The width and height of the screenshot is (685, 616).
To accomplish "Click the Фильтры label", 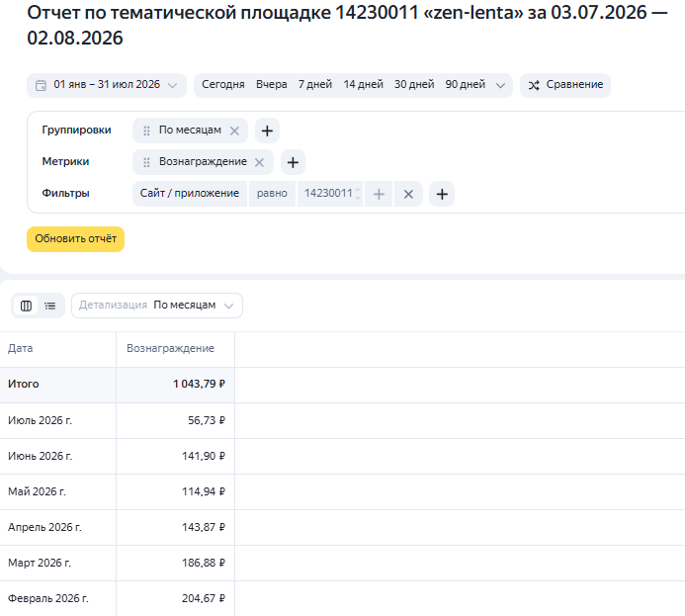I will pos(65,193).
